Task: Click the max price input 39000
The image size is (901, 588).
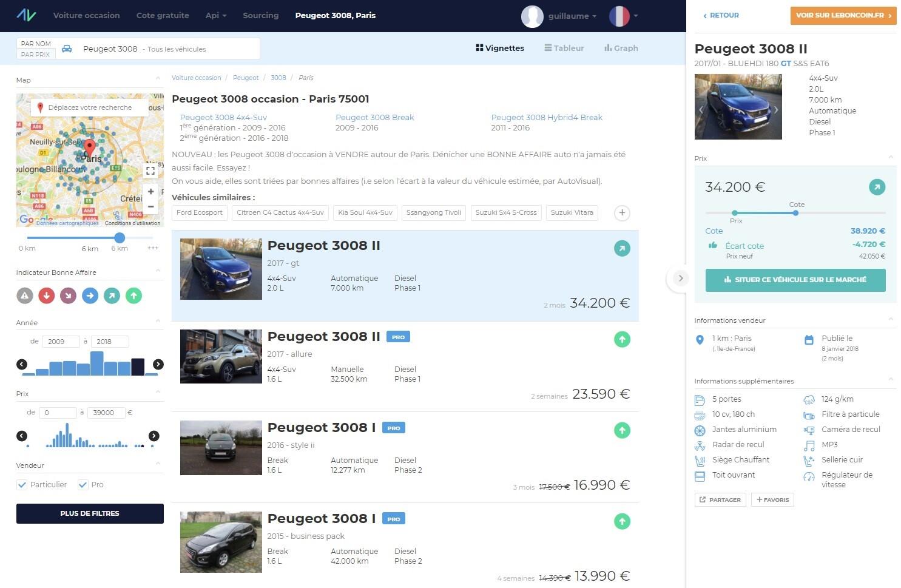Action: pyautogui.click(x=106, y=413)
